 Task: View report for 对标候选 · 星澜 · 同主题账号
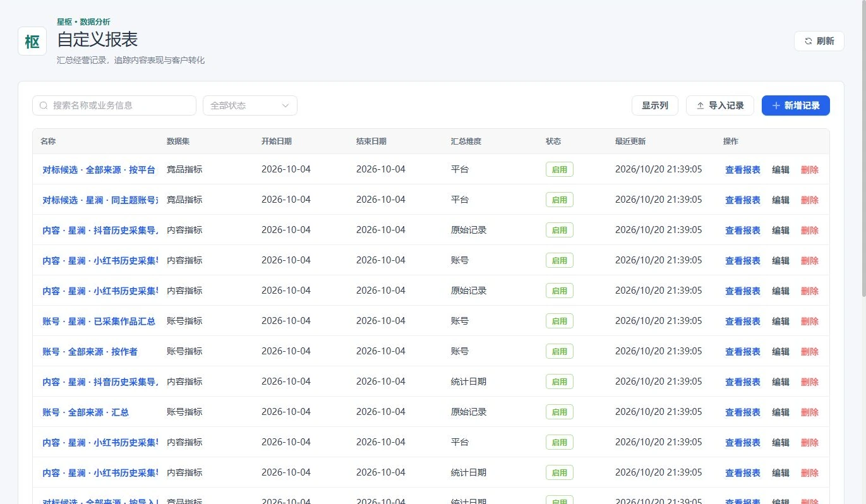click(x=743, y=200)
